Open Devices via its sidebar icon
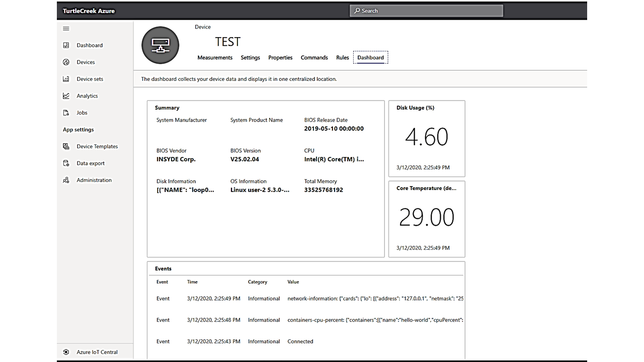This screenshot has height=362, width=644. 66,62
